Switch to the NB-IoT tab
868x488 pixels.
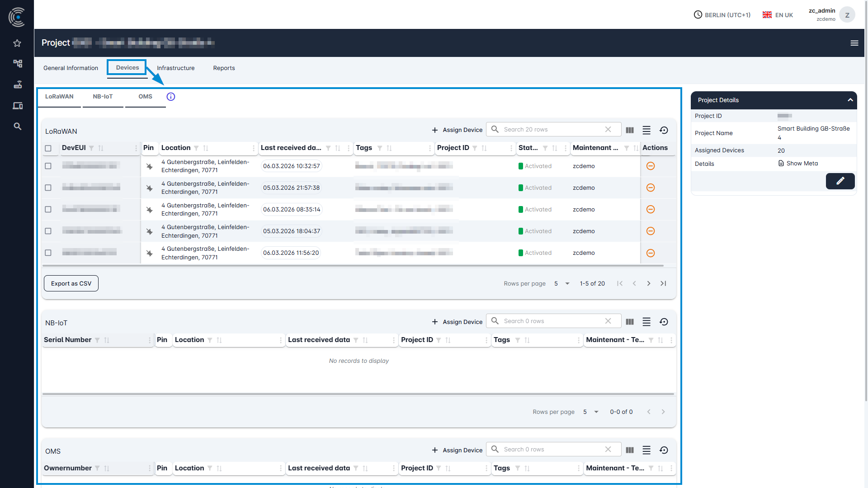pyautogui.click(x=103, y=96)
